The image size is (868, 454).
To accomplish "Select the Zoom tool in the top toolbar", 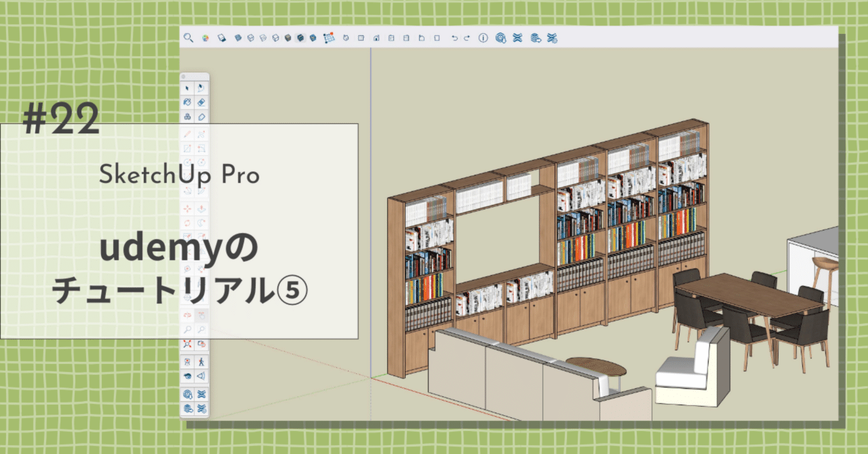I will (x=188, y=38).
